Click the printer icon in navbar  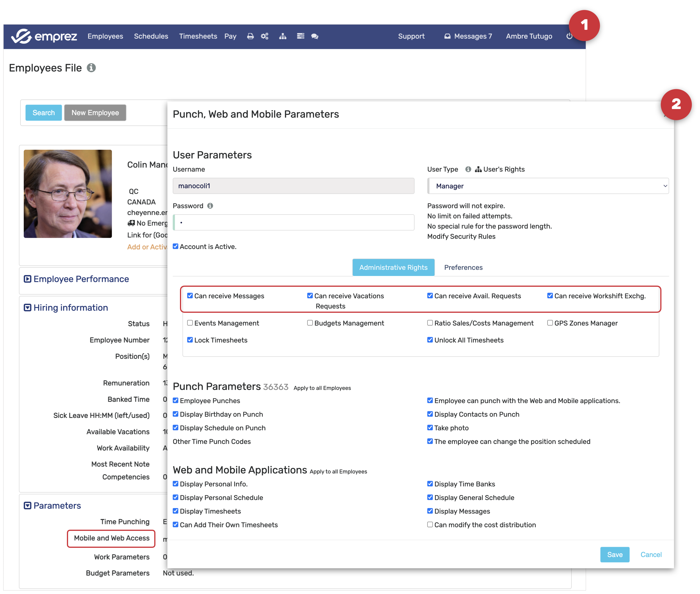[250, 36]
